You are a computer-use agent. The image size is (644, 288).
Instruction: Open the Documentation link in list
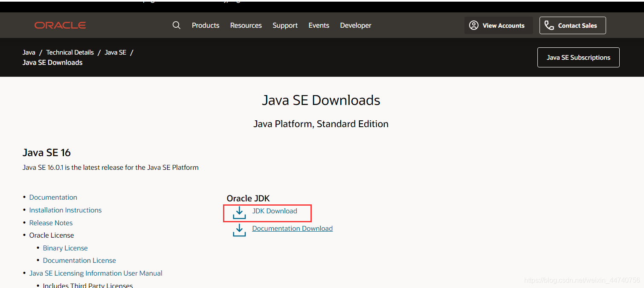[53, 197]
